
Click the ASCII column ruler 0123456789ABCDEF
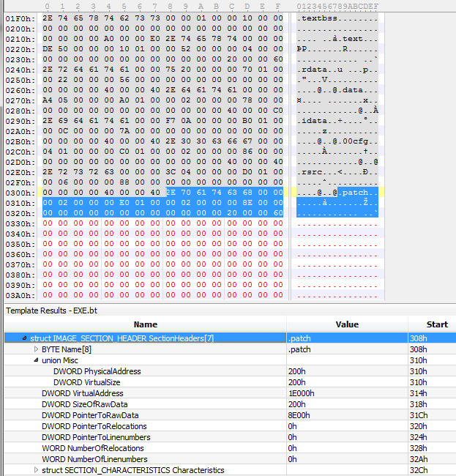pos(337,7)
